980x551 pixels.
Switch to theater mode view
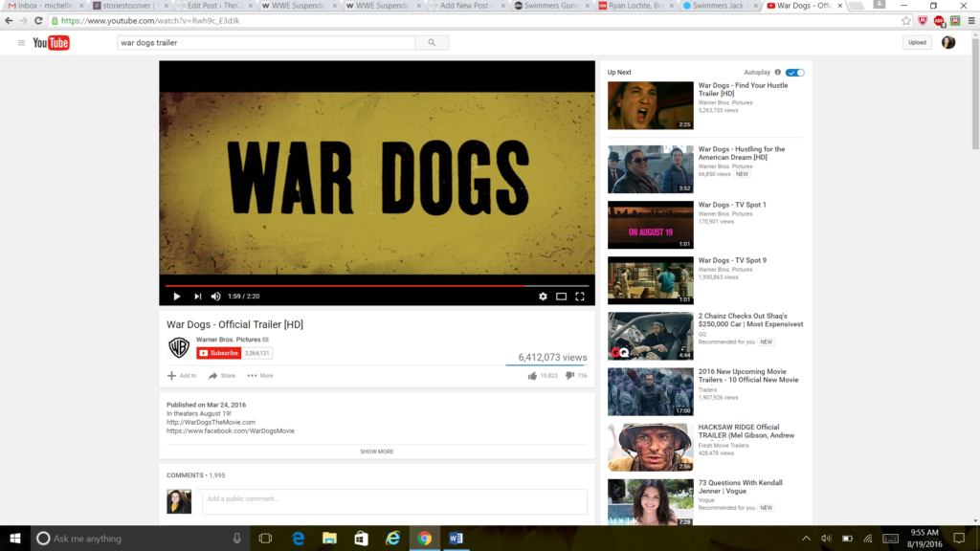561,297
